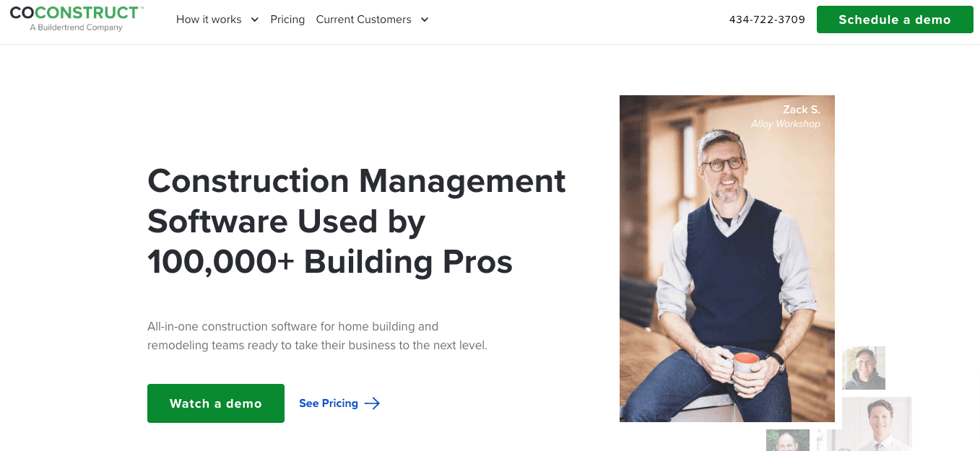
Task: Click the Alloy Workshop caption
Action: click(x=786, y=124)
